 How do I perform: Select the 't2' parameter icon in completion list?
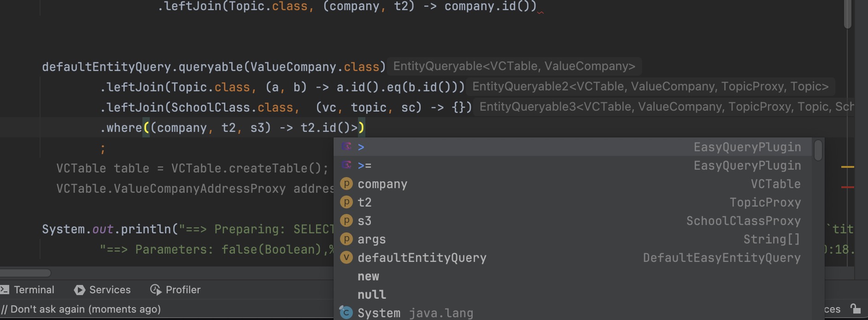coord(346,202)
